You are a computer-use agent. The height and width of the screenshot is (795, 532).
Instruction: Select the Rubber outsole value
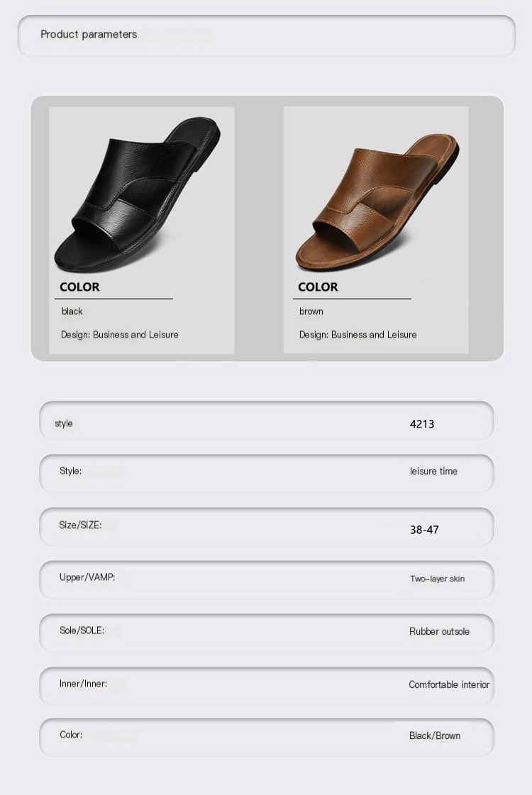[439, 631]
